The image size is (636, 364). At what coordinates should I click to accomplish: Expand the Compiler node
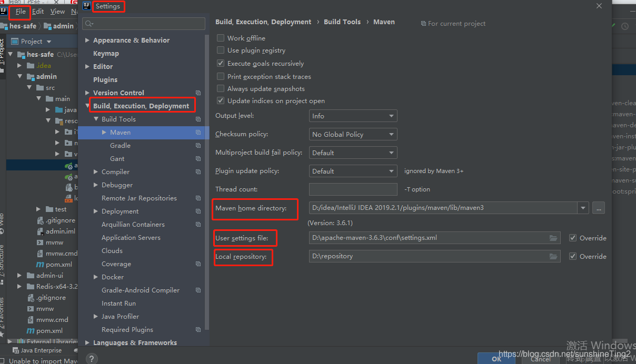(x=96, y=171)
